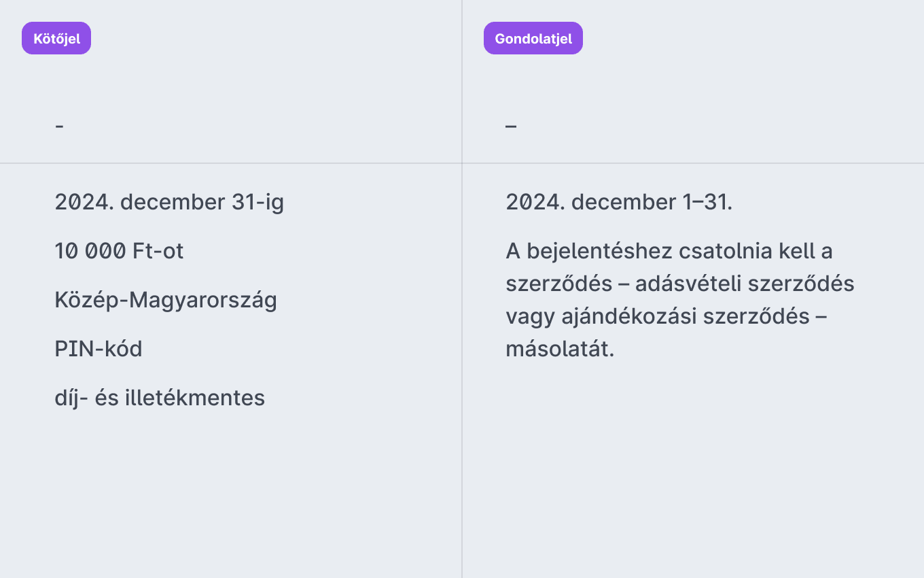Click the Gondolatjel purple badge
Screen dimensions: 924x578
coord(533,38)
